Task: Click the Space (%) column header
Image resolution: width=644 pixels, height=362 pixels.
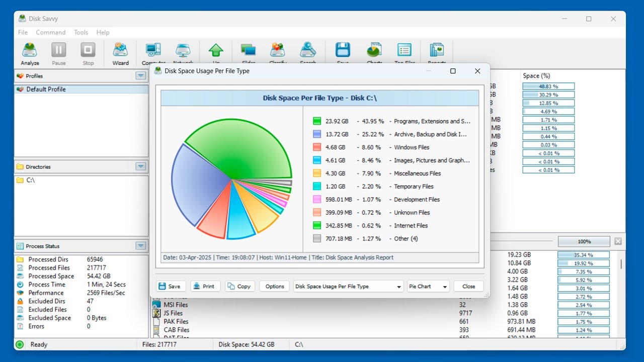Action: (x=536, y=76)
